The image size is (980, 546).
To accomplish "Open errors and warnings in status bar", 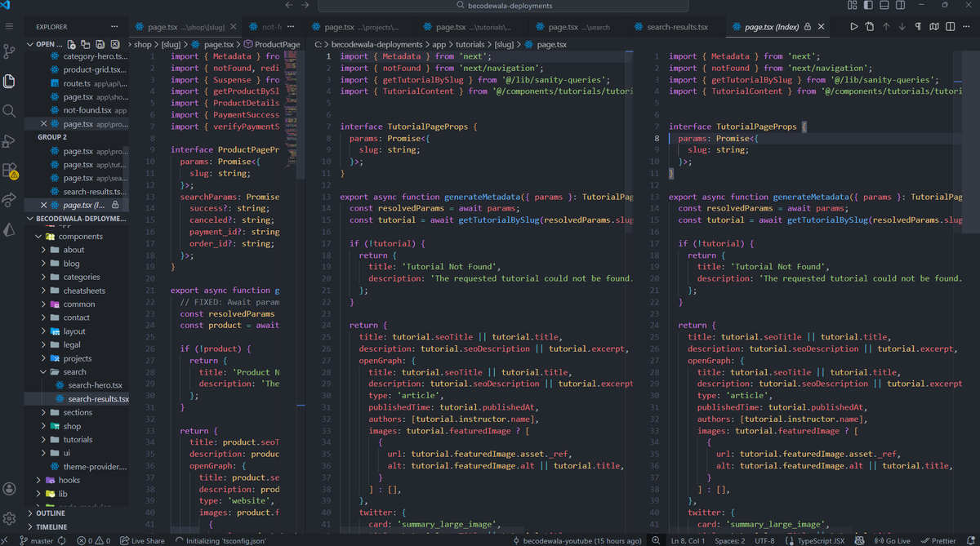I will [94, 540].
